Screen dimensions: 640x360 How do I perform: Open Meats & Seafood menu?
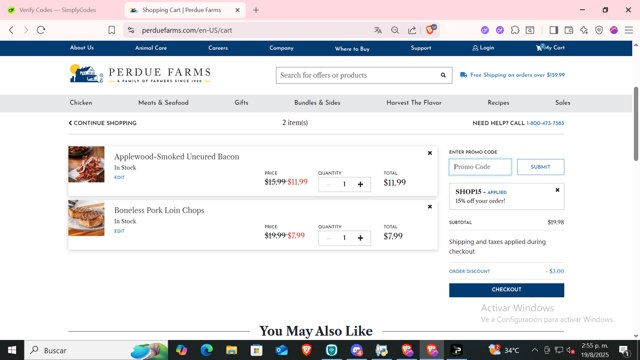point(163,103)
